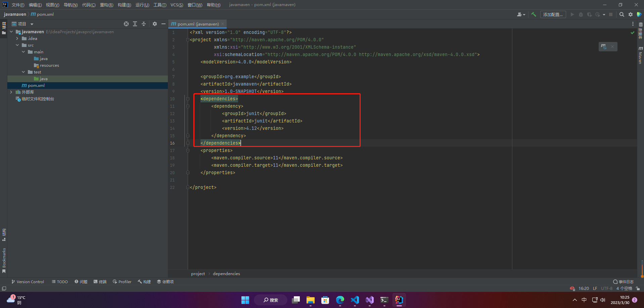Open Version Control tool window
Screen dimensions: 644x308
pyautogui.click(x=28, y=282)
